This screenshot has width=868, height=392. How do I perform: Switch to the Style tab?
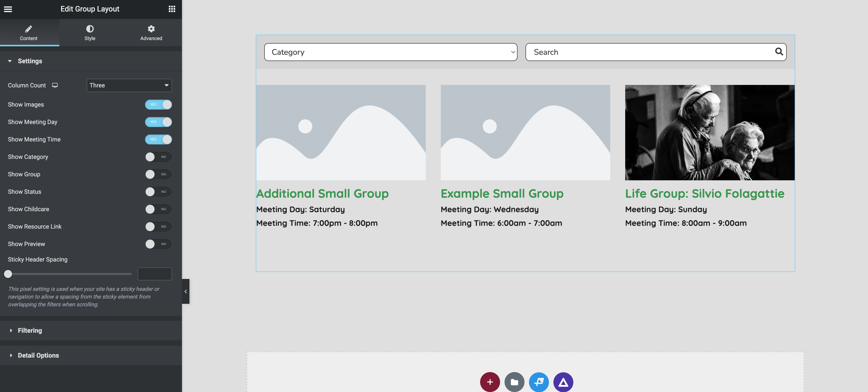[x=90, y=33]
